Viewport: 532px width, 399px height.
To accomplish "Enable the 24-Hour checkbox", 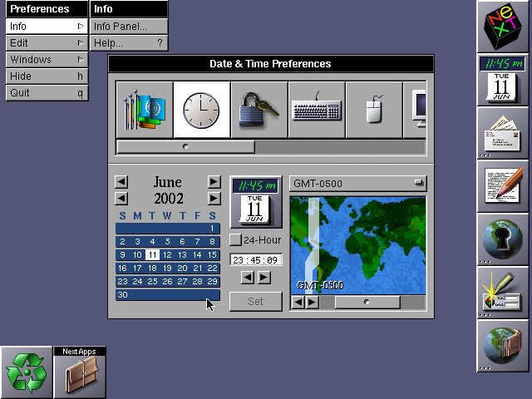I will point(235,239).
